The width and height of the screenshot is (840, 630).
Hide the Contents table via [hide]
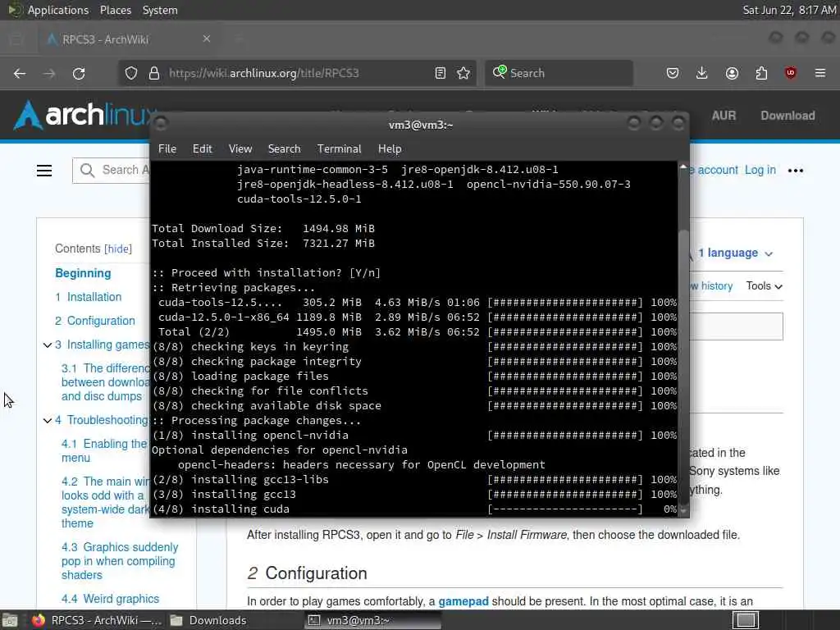point(118,249)
